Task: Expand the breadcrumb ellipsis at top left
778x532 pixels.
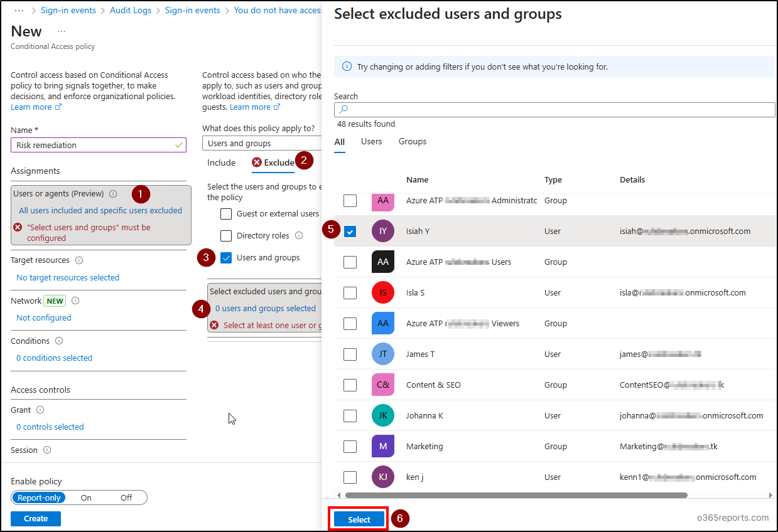Action: coord(17,10)
